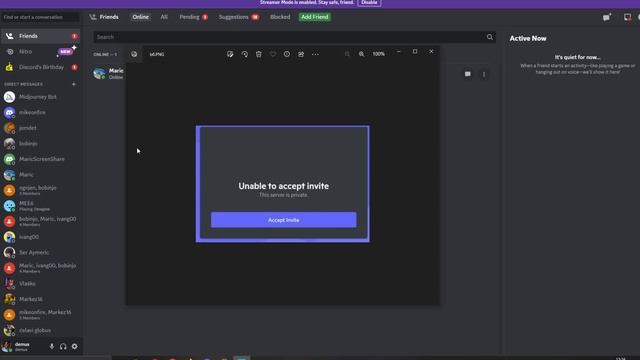
Task: Click Message icon beside Maric friend row
Action: click(x=468, y=74)
